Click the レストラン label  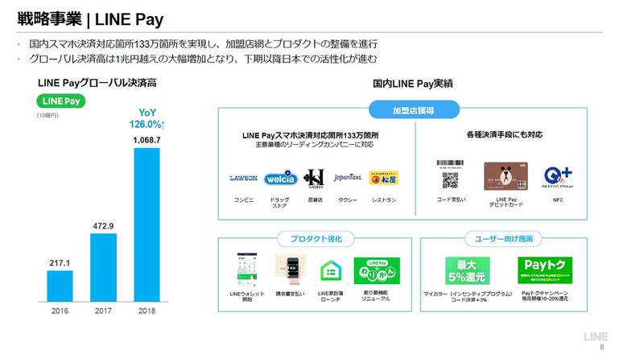coord(384,200)
